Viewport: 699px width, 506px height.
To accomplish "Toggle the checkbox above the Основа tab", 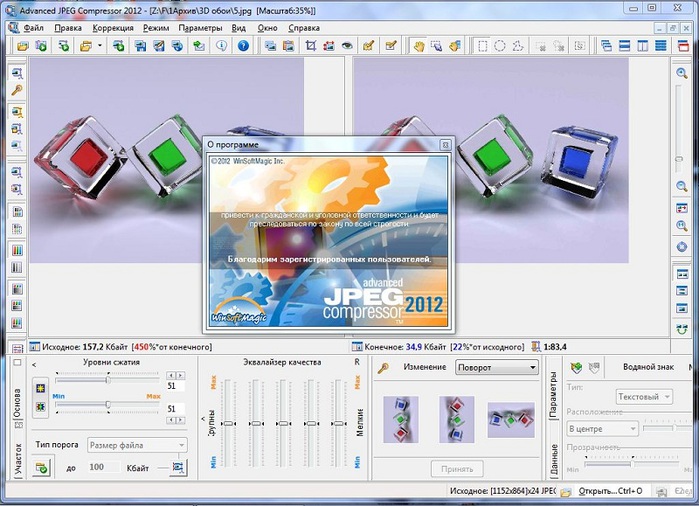I will pyautogui.click(x=16, y=363).
